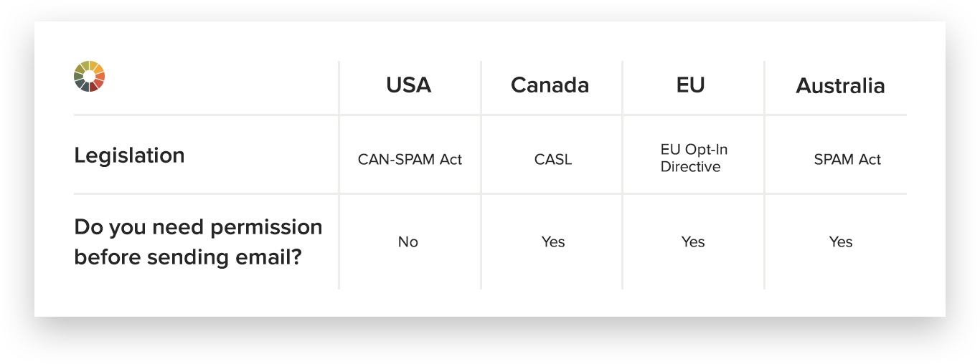Select the Canada column header
980x364 pixels.
coord(550,85)
